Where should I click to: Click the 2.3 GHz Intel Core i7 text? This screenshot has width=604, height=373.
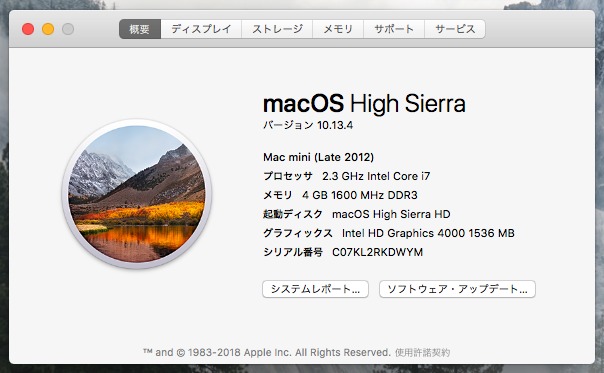coord(376,176)
